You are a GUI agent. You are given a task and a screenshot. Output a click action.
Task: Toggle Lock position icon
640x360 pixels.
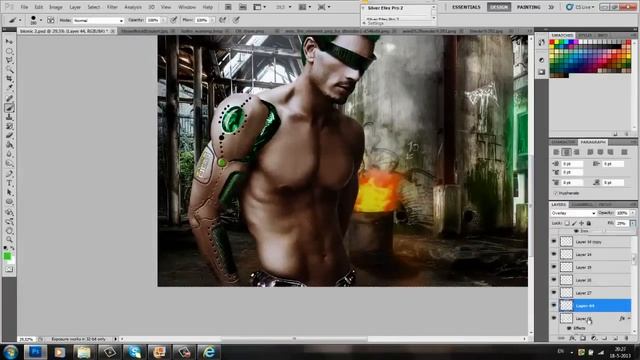point(581,223)
